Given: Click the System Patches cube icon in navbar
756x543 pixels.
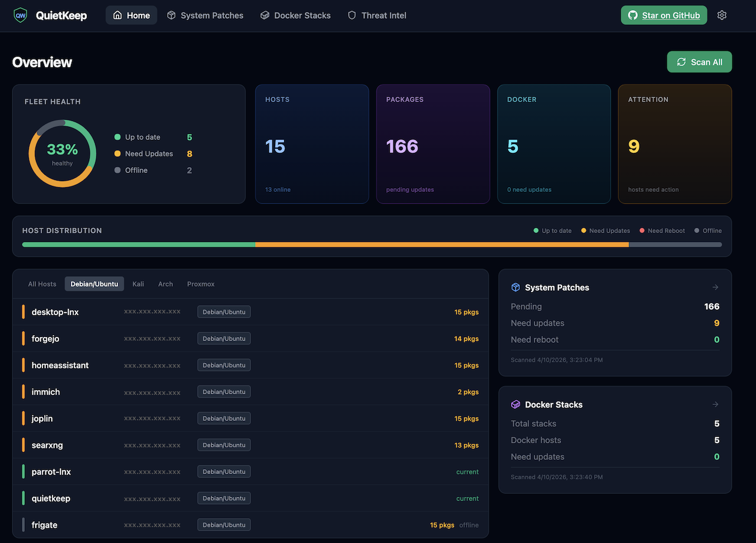Looking at the screenshot, I should tap(171, 15).
